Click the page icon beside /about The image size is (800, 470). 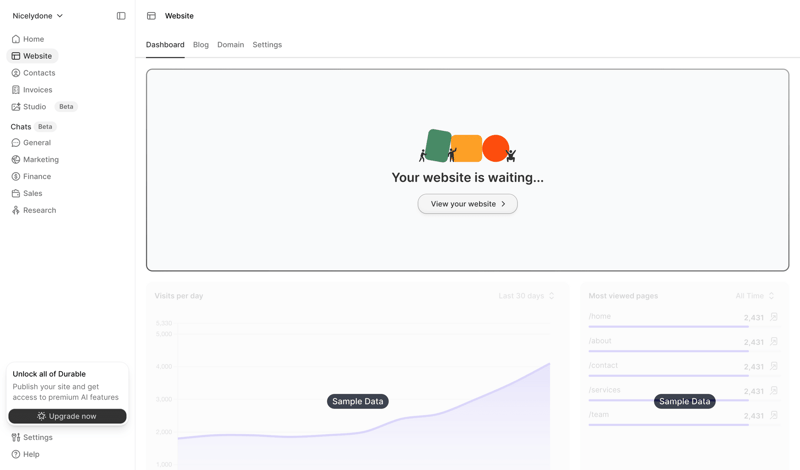click(x=774, y=342)
